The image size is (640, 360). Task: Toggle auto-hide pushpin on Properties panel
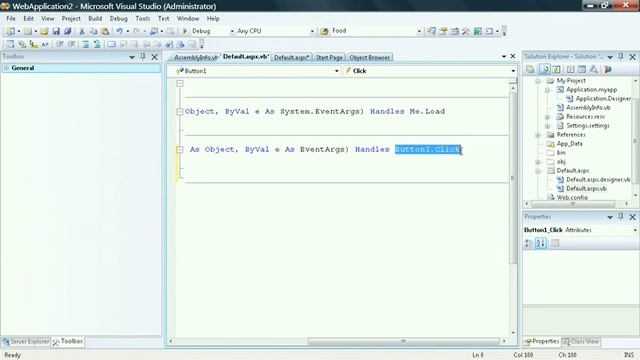coord(621,217)
